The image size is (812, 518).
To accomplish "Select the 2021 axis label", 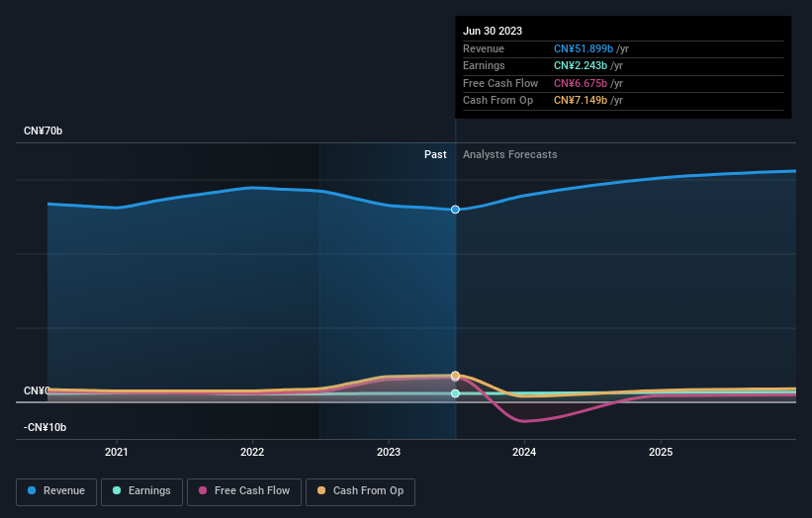I will tap(117, 452).
